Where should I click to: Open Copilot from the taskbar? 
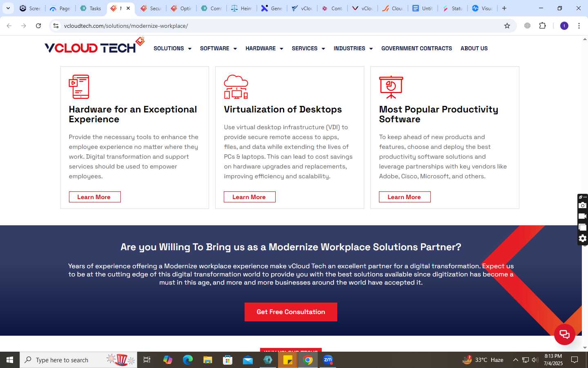(x=168, y=360)
